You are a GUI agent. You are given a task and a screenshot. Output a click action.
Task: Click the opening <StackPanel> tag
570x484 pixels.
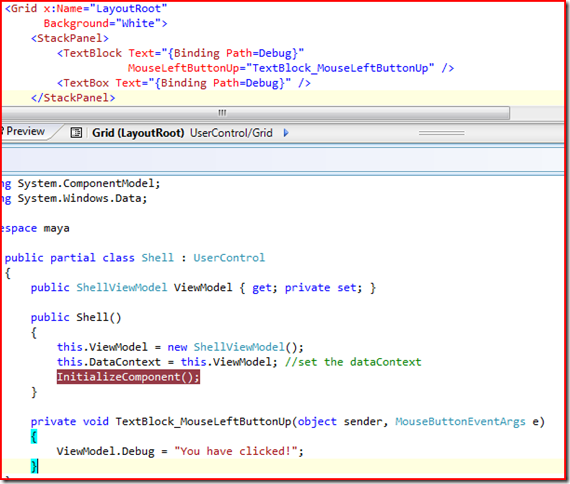[70, 38]
